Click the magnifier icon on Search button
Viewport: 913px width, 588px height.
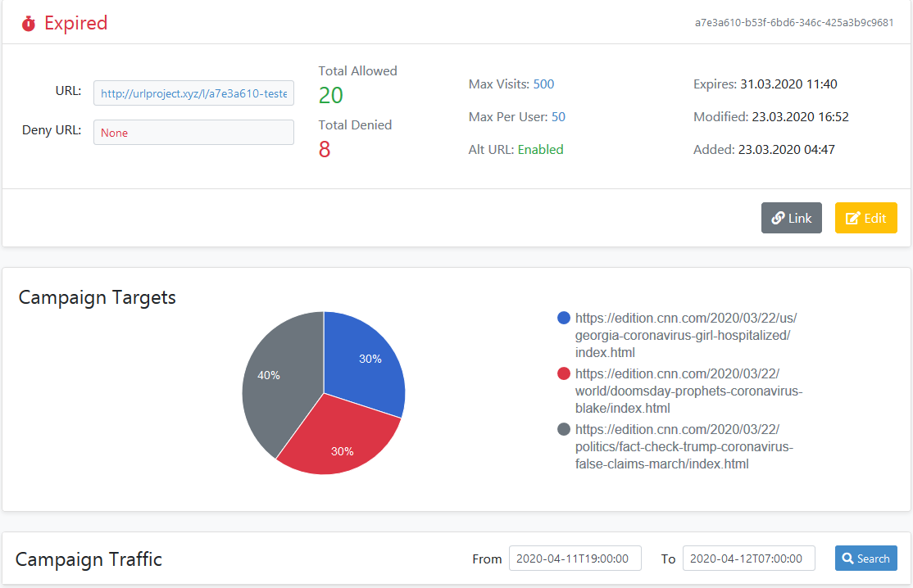tap(848, 559)
